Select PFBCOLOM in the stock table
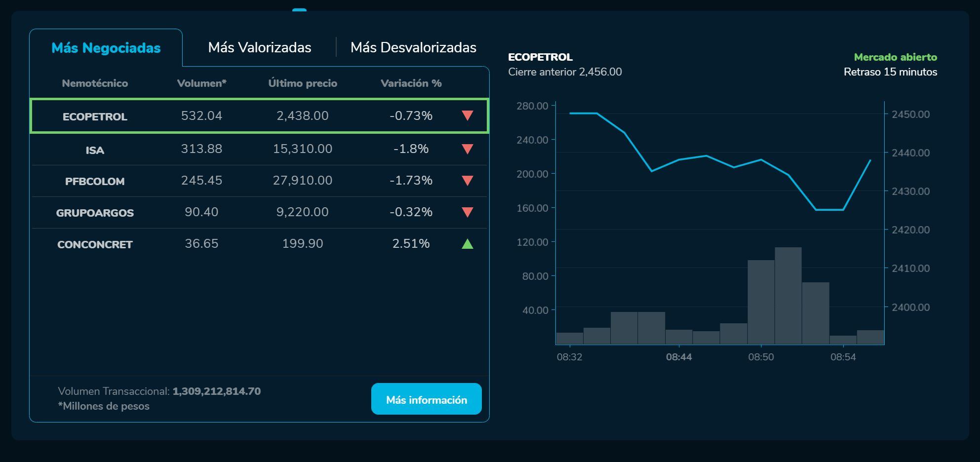980x462 pixels. (95, 182)
